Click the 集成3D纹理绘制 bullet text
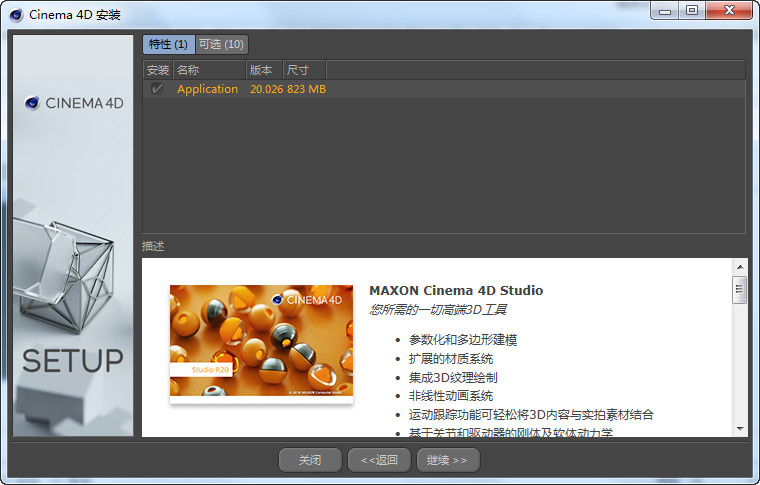The width and height of the screenshot is (760, 485). click(453, 377)
